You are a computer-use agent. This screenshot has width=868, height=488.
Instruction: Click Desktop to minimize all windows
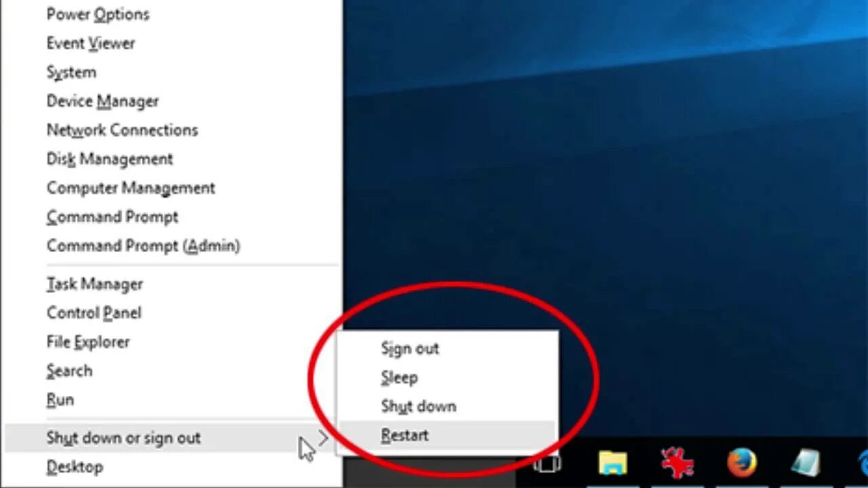pos(75,466)
